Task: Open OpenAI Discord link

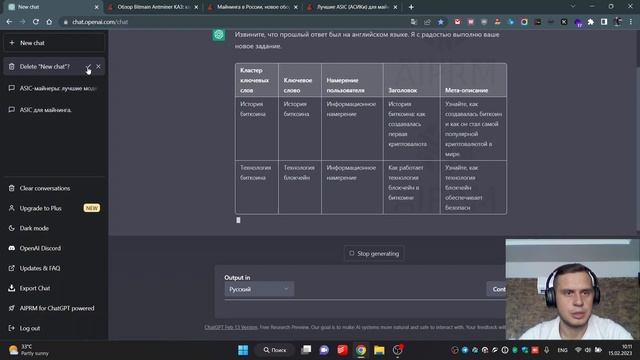Action: (x=53, y=248)
